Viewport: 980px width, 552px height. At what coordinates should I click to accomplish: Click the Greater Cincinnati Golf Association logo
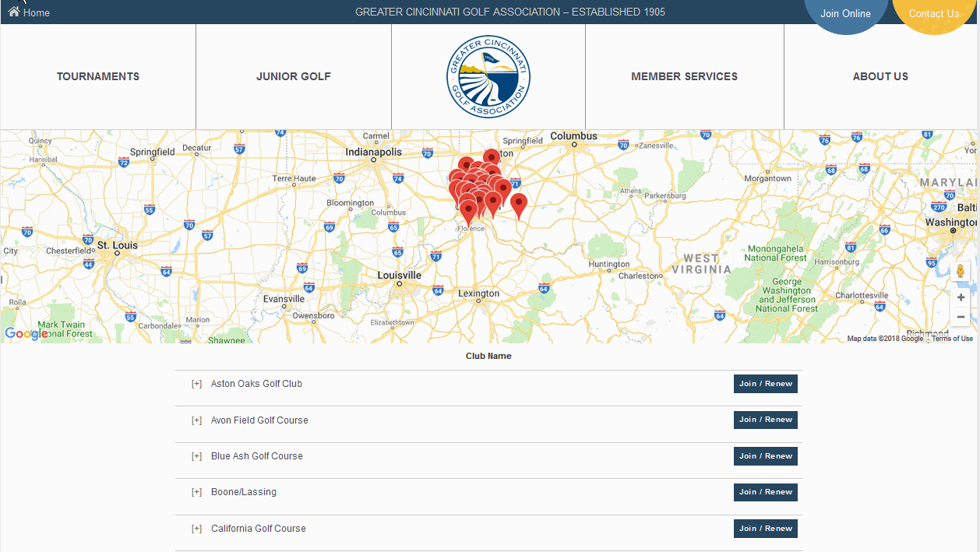tap(488, 76)
